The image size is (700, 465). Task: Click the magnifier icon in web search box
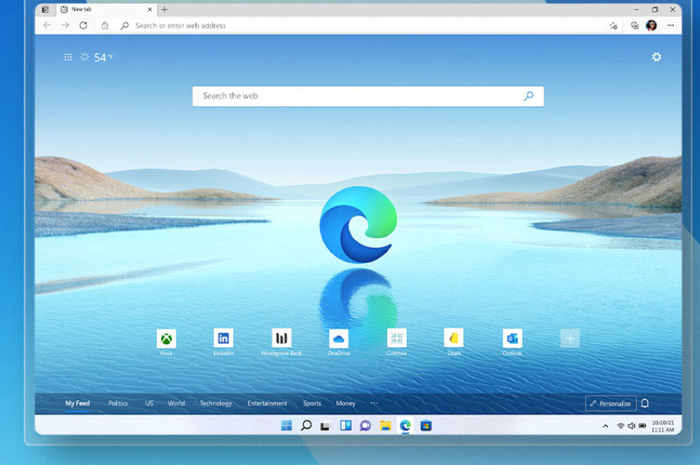[x=529, y=96]
